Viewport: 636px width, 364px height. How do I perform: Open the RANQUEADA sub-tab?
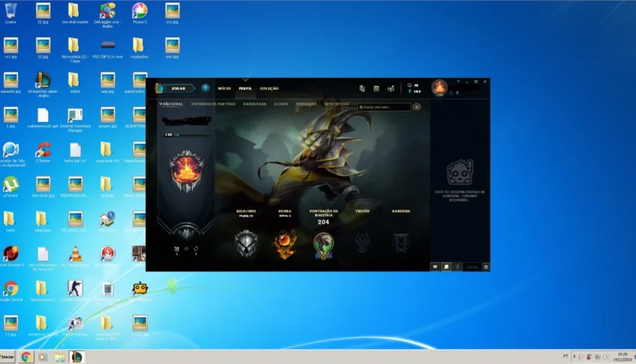point(255,104)
